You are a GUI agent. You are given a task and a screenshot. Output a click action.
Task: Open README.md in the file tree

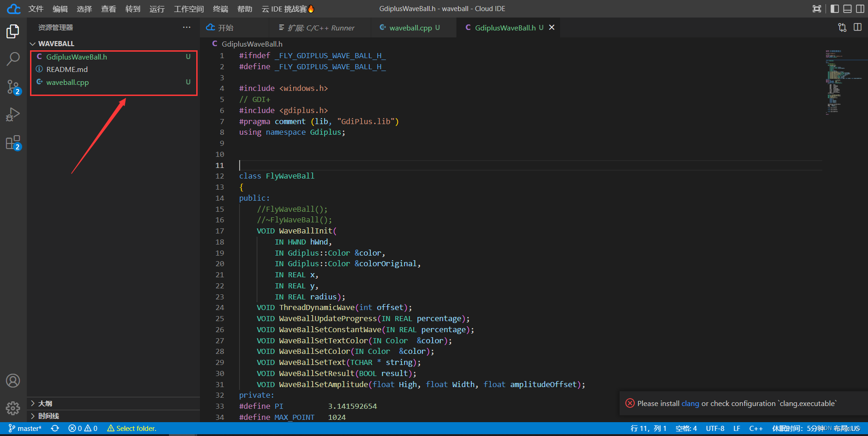pos(114,69)
